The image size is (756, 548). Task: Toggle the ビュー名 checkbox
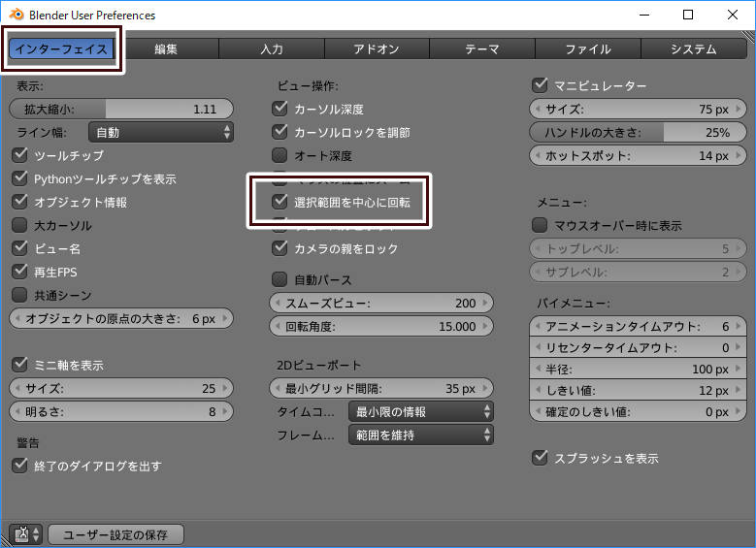pos(19,248)
